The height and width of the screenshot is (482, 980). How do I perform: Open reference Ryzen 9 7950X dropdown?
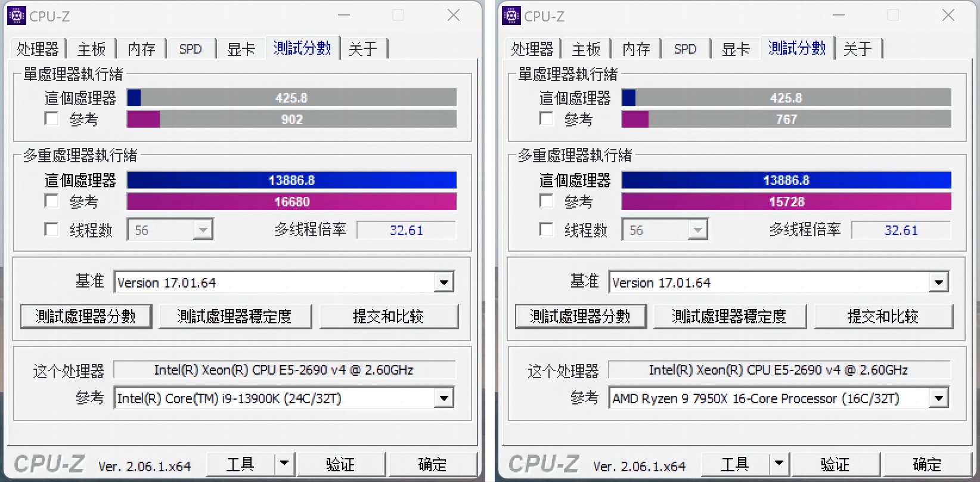[938, 398]
